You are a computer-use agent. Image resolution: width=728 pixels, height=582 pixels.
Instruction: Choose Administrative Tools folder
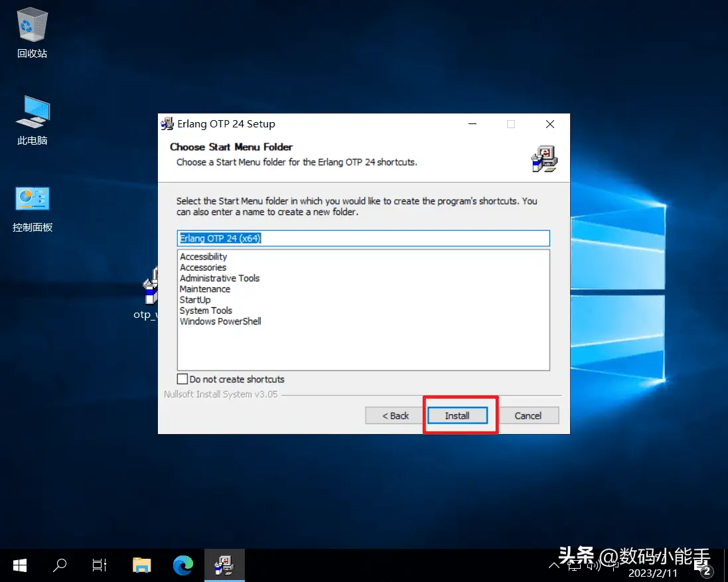[220, 278]
